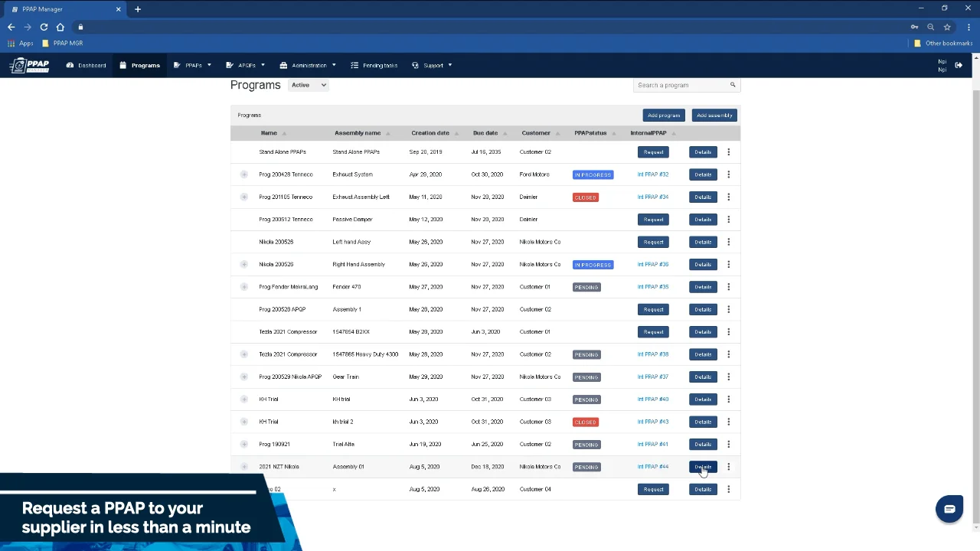
Task: Open the kebab menu for Stand Alone PPAPs
Action: point(729,152)
